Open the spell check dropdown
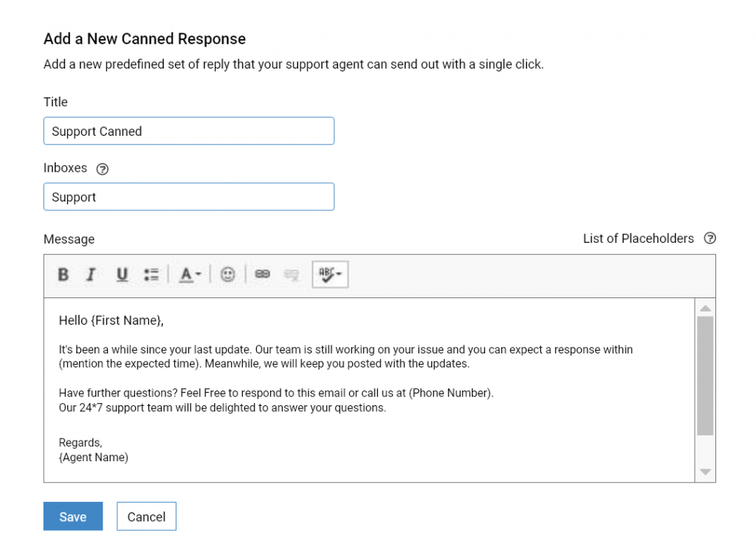This screenshot has width=756, height=541. coord(330,275)
